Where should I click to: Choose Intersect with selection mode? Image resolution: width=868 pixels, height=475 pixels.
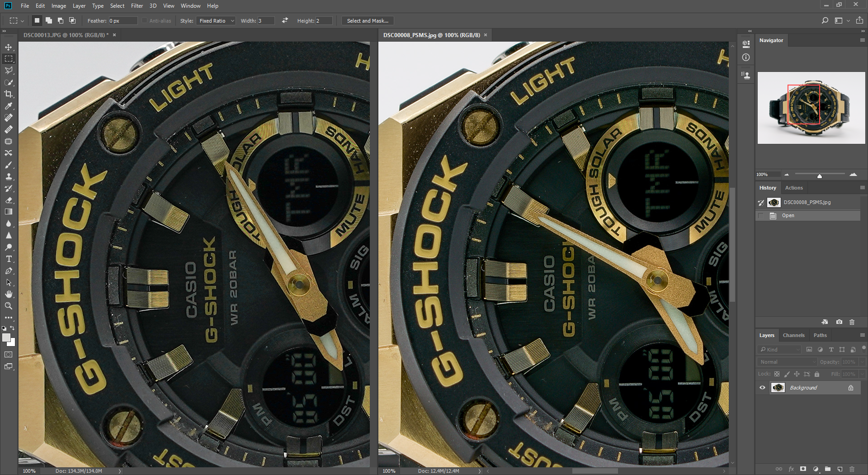(72, 20)
